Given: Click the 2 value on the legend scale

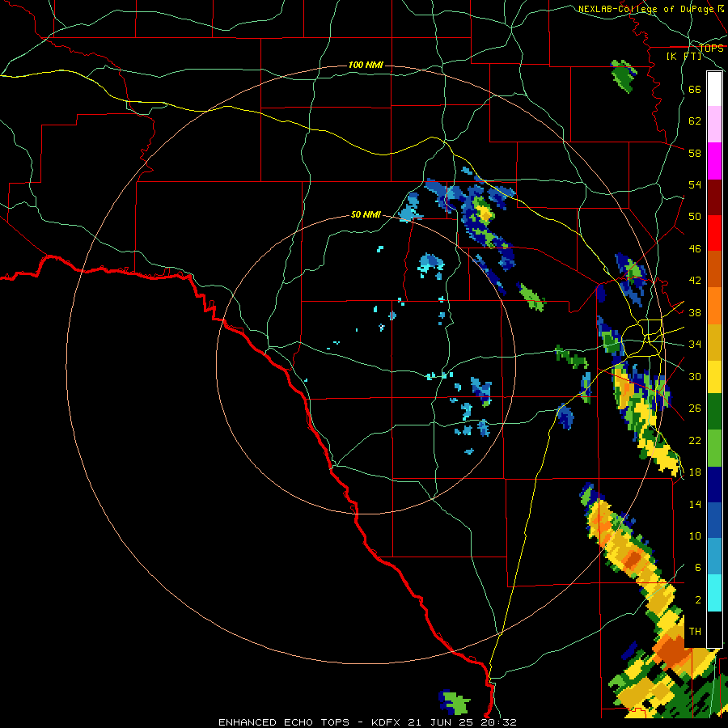Looking at the screenshot, I should pos(698,600).
